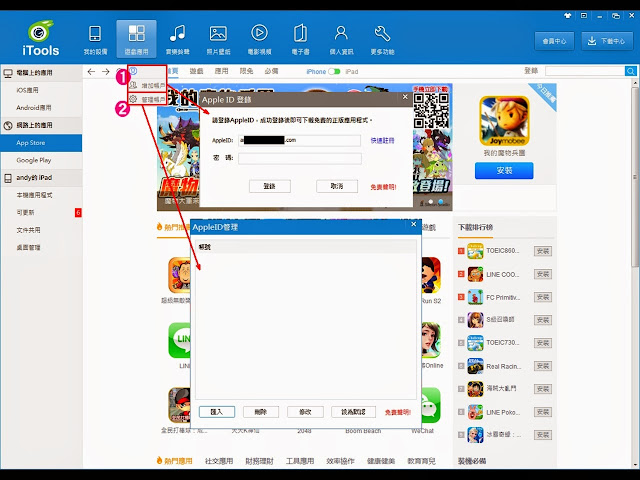Open the 電子書 book icon
Screen dimensions: 640x480
(300, 33)
